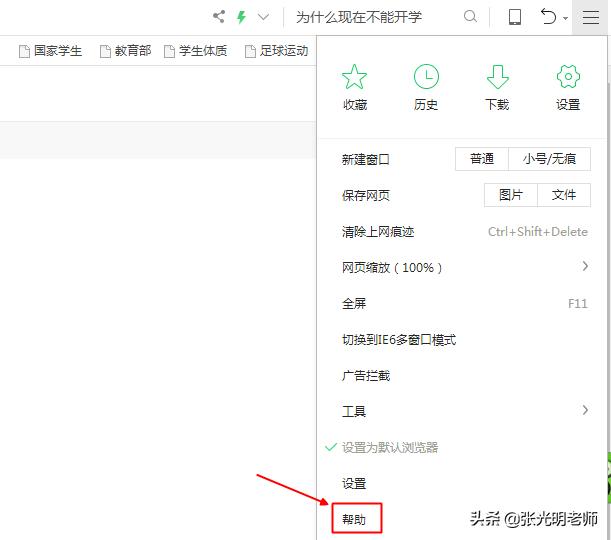611x540 pixels.
Task: Toggle 设置为默认浏览器 checked item
Action: point(464,447)
